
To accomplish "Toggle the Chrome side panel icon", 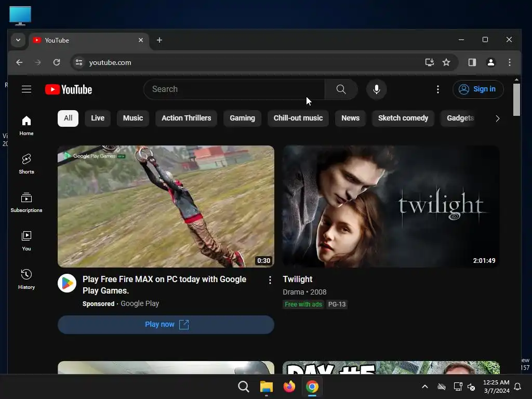I will pyautogui.click(x=472, y=62).
